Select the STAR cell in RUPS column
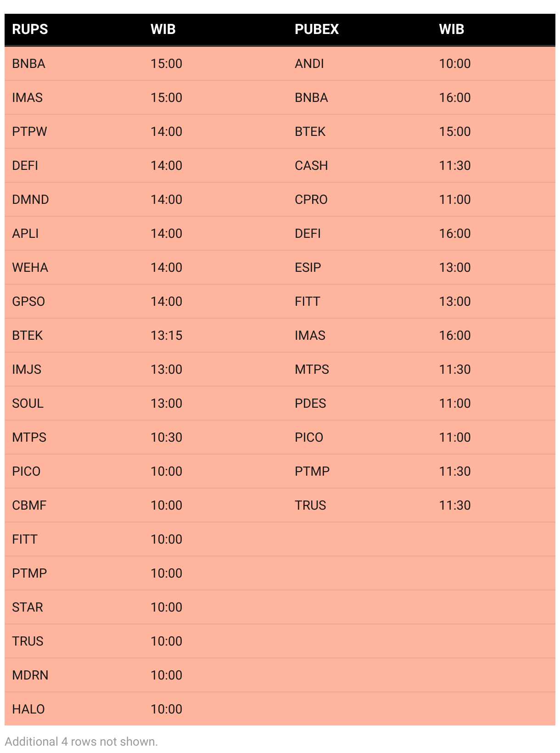The image size is (560, 753). click(x=28, y=607)
